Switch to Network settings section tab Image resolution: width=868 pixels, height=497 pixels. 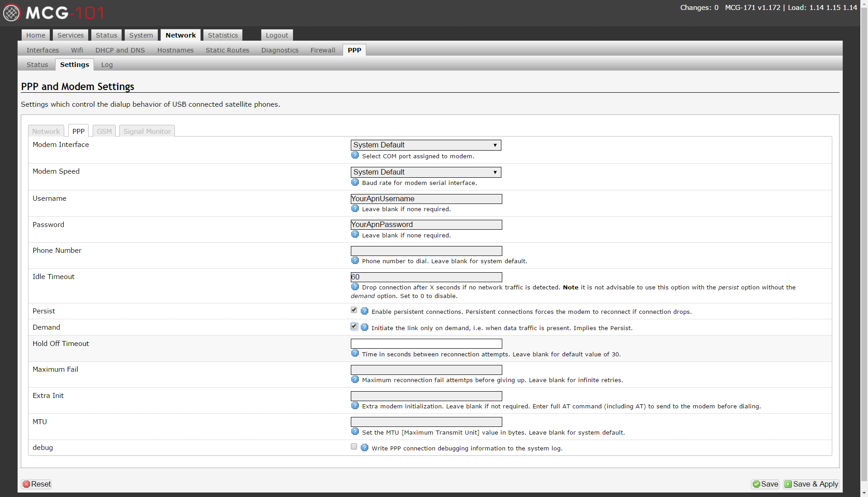46,131
